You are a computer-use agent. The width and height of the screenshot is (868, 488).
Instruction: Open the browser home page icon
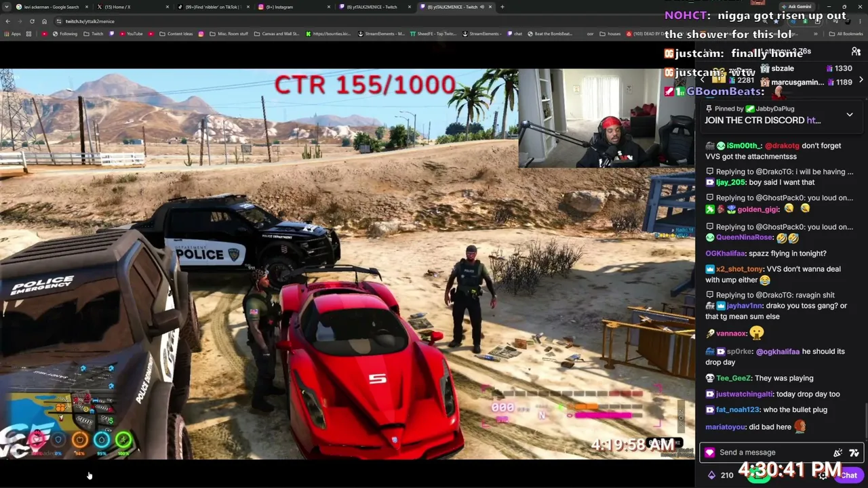pyautogui.click(x=44, y=21)
